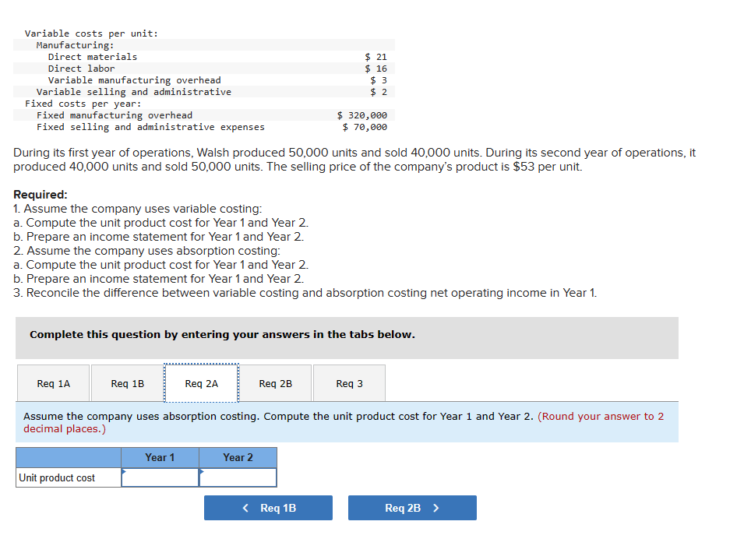Click the Required: heading
Image resolution: width=744 pixels, height=560 pixels.
point(41,195)
